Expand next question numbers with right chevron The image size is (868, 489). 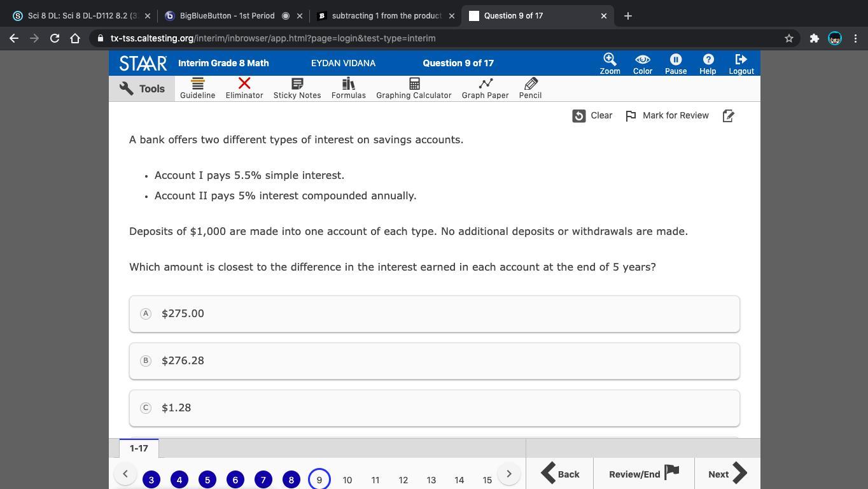pyautogui.click(x=508, y=474)
